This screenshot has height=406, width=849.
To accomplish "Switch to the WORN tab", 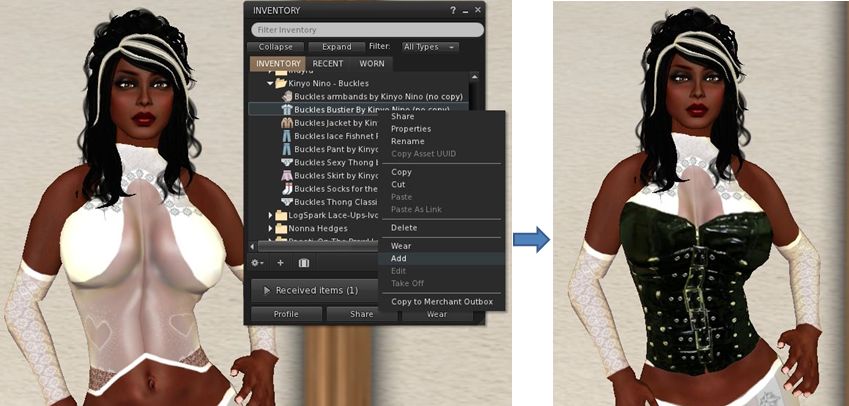I will click(x=371, y=64).
